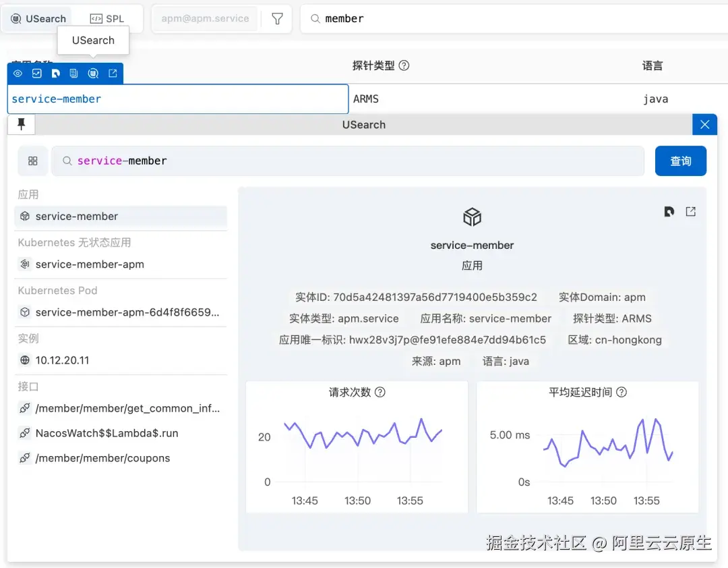Click 语言: java text in detail card
Image resolution: width=728 pixels, height=568 pixels.
(506, 362)
